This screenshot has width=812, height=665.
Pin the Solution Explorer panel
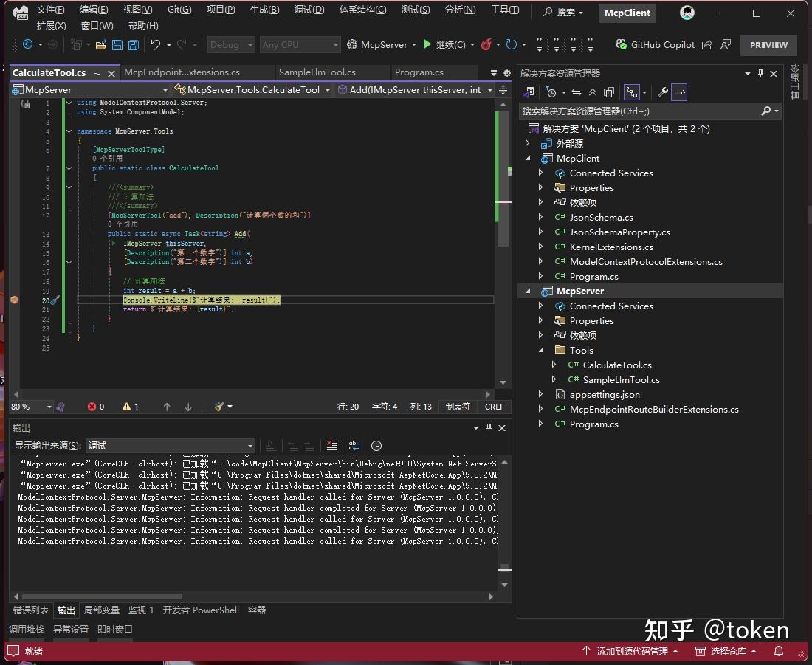tap(759, 73)
